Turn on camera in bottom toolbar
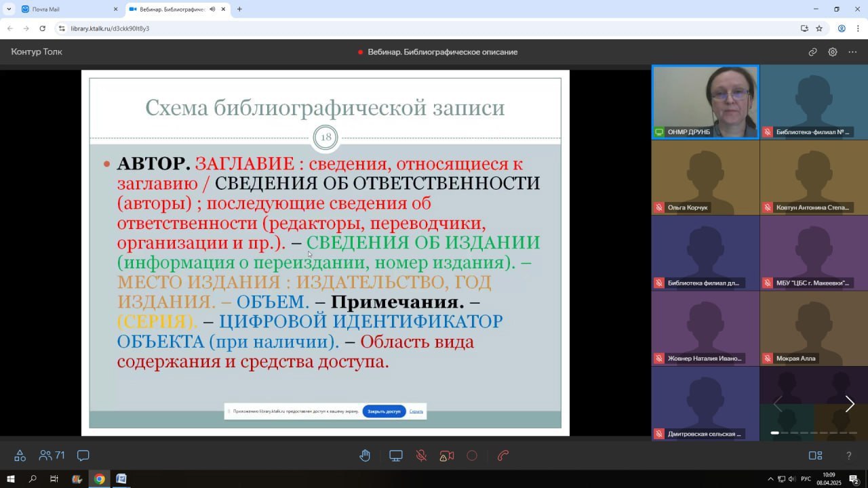Screen dimensions: 868x488 [447, 455]
